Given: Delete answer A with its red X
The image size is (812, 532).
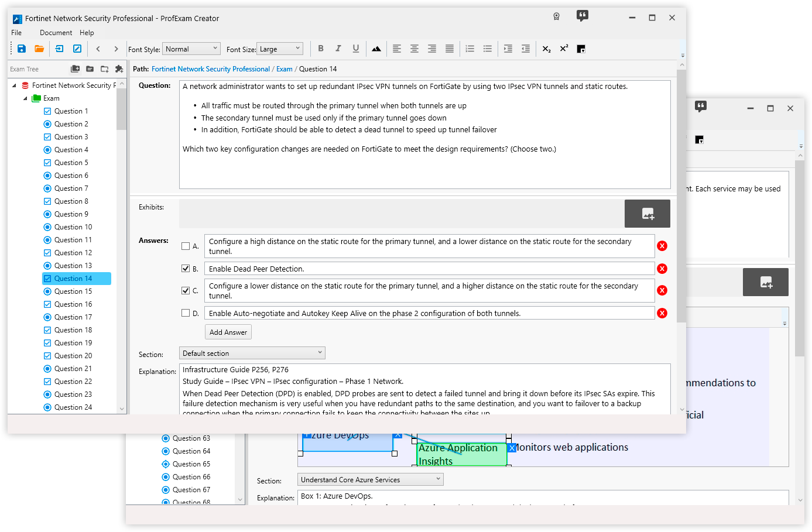Looking at the screenshot, I should click(x=662, y=246).
